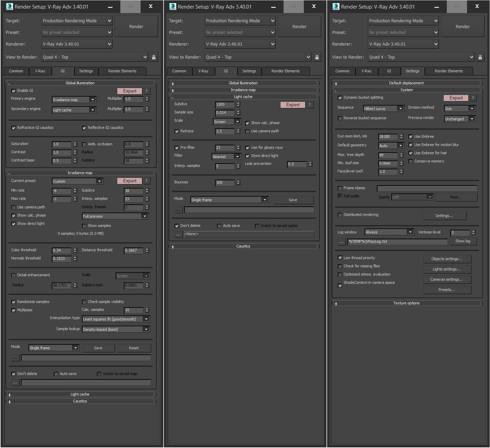
Task: Switch to V-Ray tab in left window
Action: (40, 71)
